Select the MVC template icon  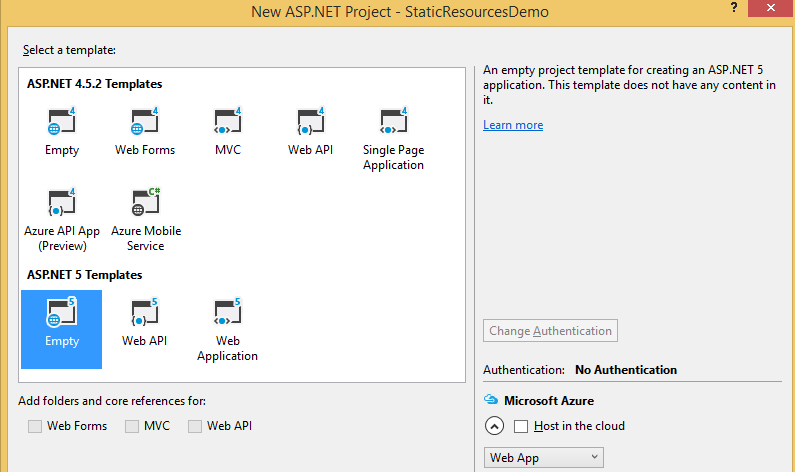(228, 122)
